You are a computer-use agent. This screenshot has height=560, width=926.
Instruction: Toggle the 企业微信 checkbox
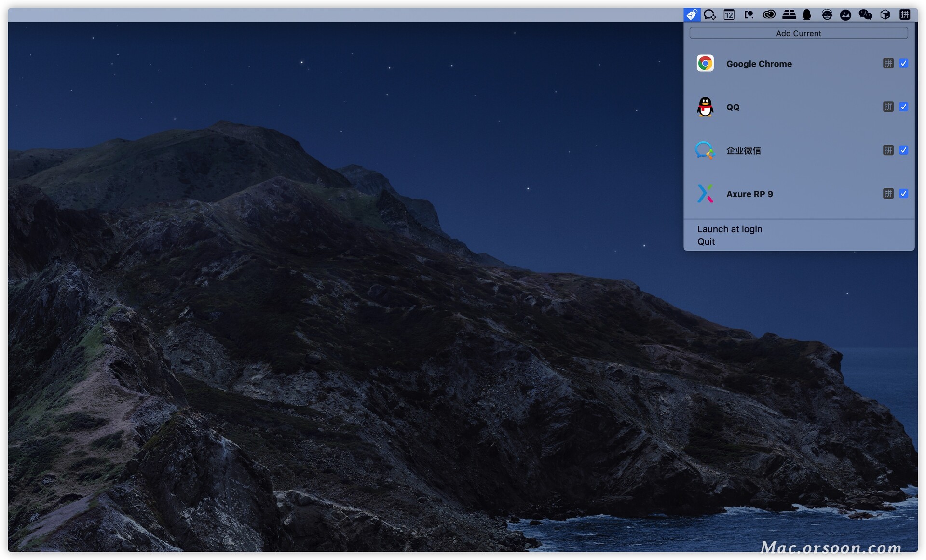click(903, 150)
